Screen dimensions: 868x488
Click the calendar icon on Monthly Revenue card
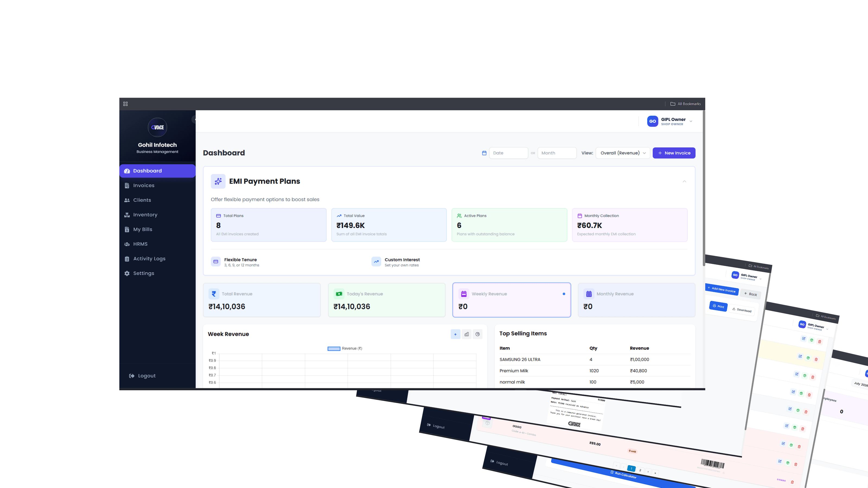pos(589,294)
